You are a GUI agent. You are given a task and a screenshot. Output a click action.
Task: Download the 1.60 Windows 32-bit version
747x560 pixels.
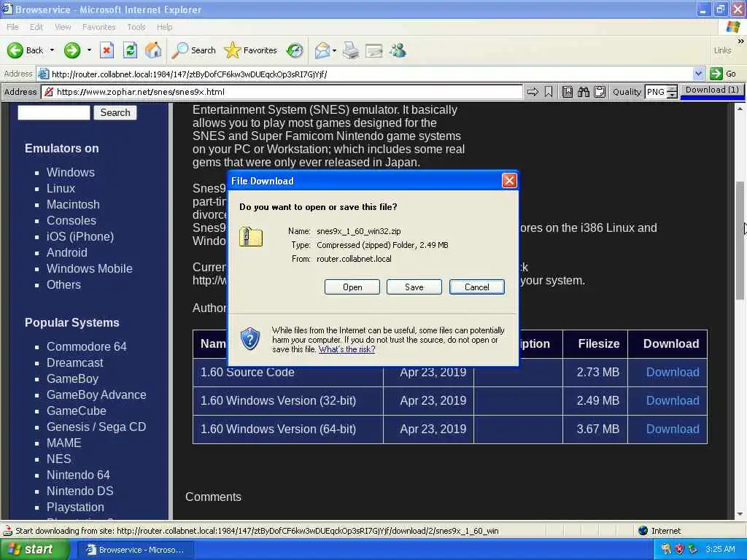pyautogui.click(x=672, y=401)
